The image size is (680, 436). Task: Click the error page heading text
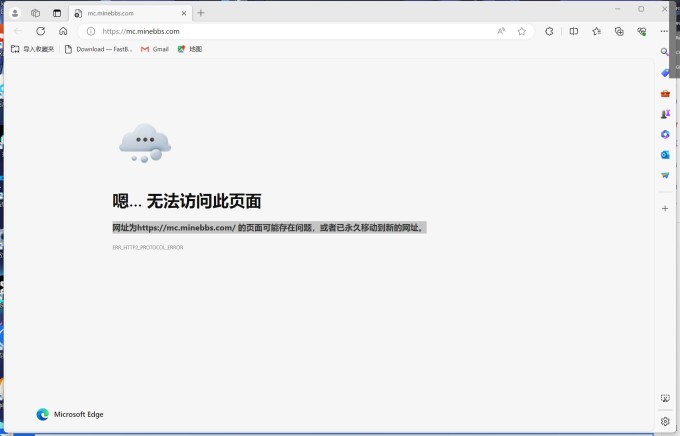(x=187, y=201)
